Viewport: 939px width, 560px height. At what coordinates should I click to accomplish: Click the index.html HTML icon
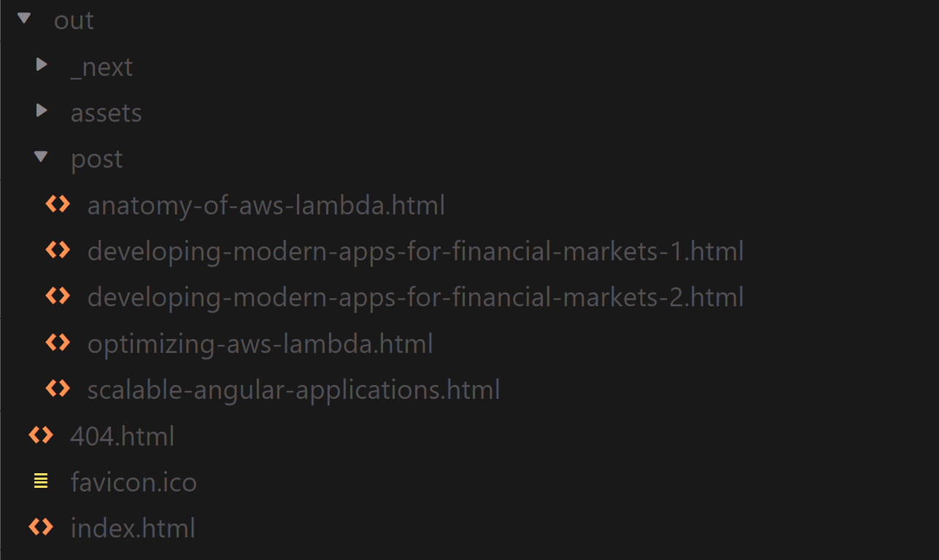pyautogui.click(x=41, y=527)
